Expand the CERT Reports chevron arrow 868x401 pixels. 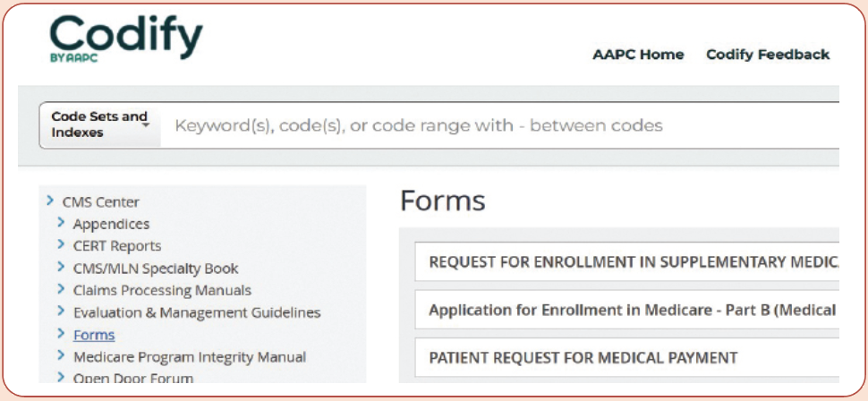(x=61, y=245)
